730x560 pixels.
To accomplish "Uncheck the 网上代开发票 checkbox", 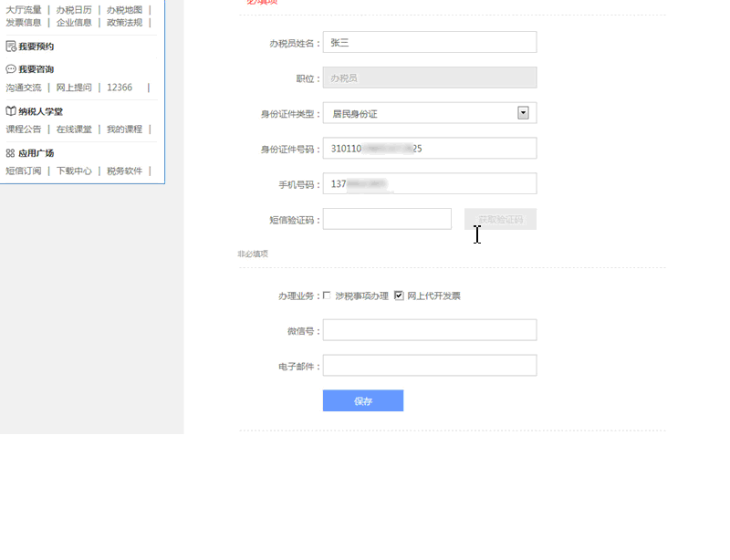I will pos(399,296).
